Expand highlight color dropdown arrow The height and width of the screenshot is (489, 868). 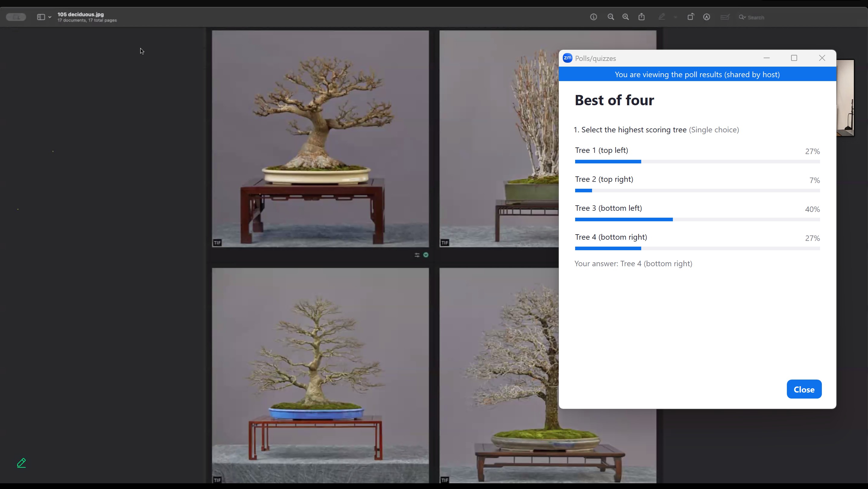675,17
